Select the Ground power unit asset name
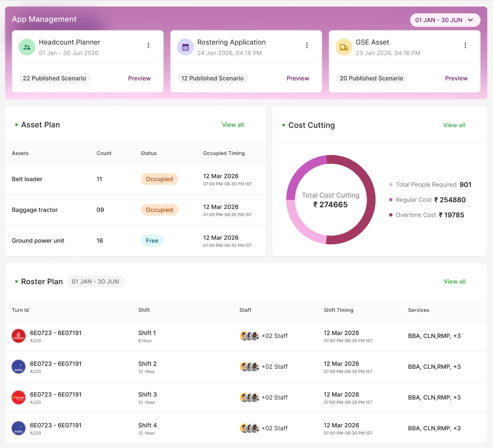Screen dimensions: 493x448 (38, 241)
